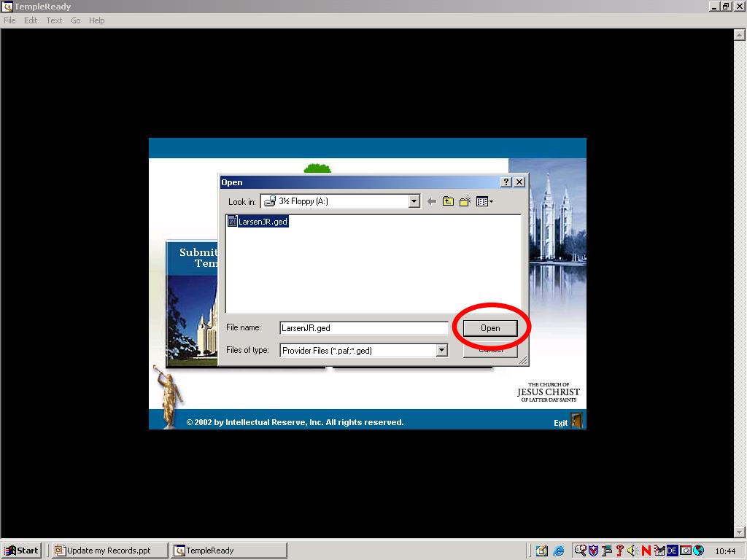
Task: Click the TempleReady taskbar button
Action: pyautogui.click(x=229, y=551)
